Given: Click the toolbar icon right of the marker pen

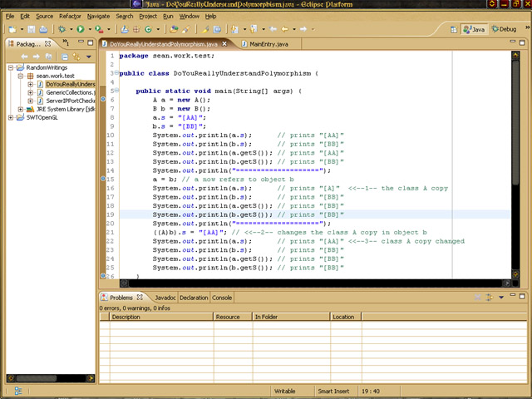Looking at the screenshot, I should (x=217, y=30).
